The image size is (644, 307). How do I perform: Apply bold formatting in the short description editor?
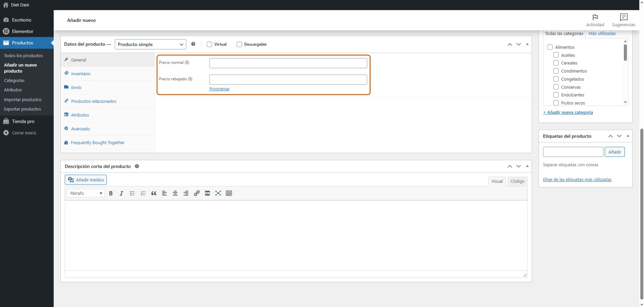[x=111, y=193]
